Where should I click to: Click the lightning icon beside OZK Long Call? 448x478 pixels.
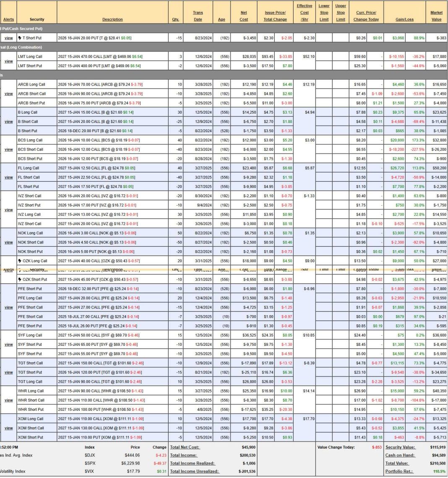(19, 261)
